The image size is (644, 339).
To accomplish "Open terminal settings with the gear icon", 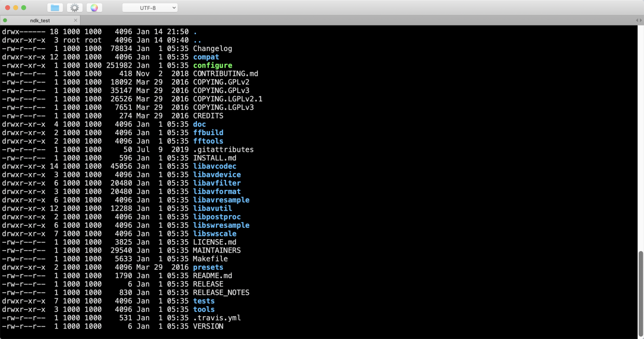I will point(74,8).
